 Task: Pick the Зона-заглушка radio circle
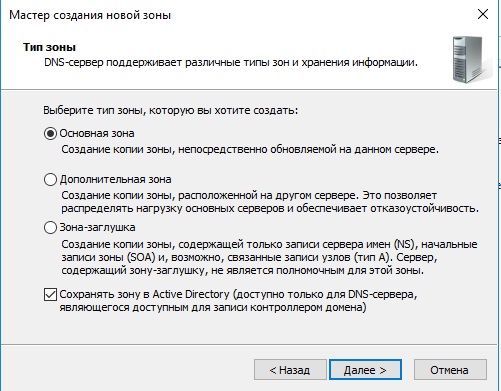click(x=50, y=228)
